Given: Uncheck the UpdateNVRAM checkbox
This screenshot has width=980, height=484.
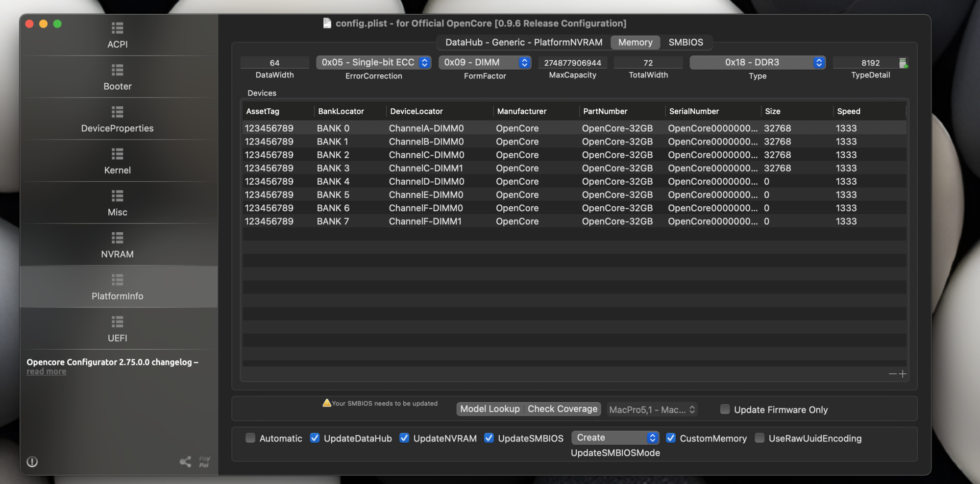Looking at the screenshot, I should tap(404, 438).
